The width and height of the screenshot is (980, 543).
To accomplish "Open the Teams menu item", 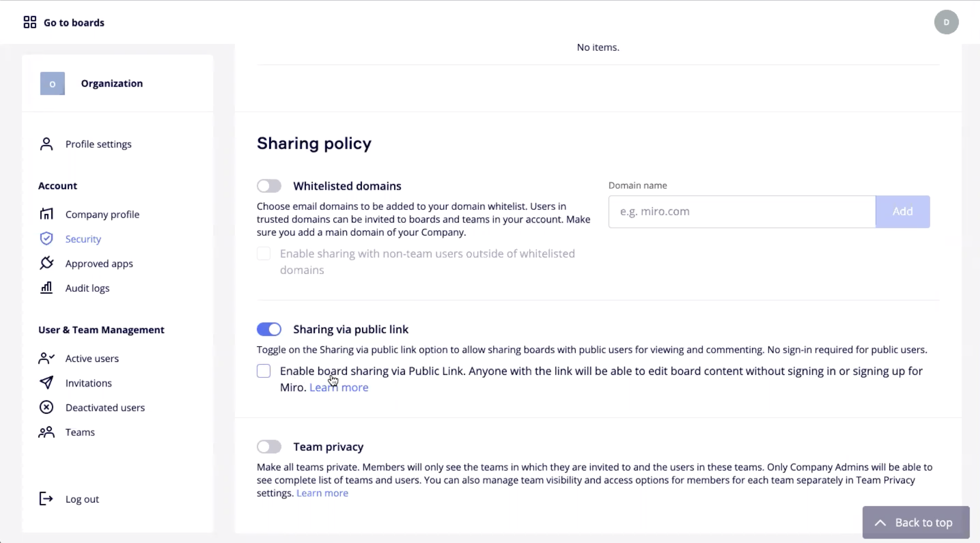I will click(80, 432).
